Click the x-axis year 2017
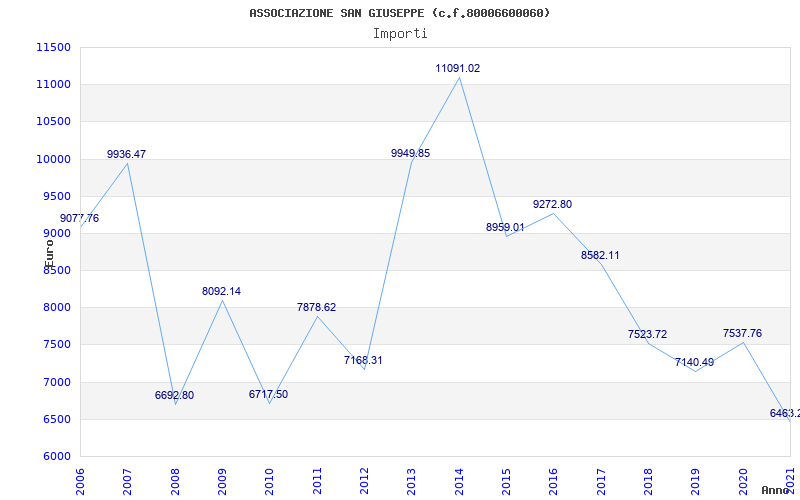The height and width of the screenshot is (500, 800). (601, 482)
